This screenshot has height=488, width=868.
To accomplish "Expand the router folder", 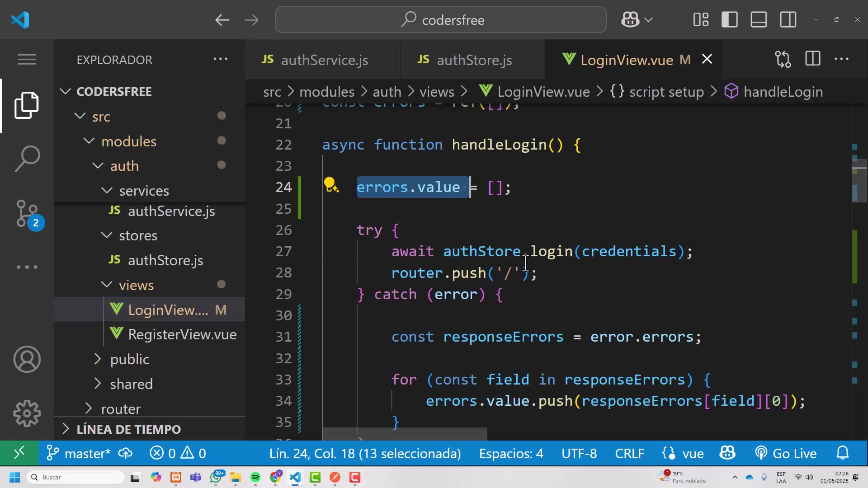I will pos(89,409).
